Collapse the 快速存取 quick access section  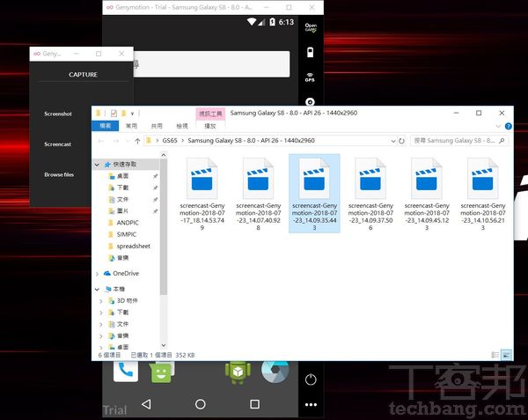97,165
